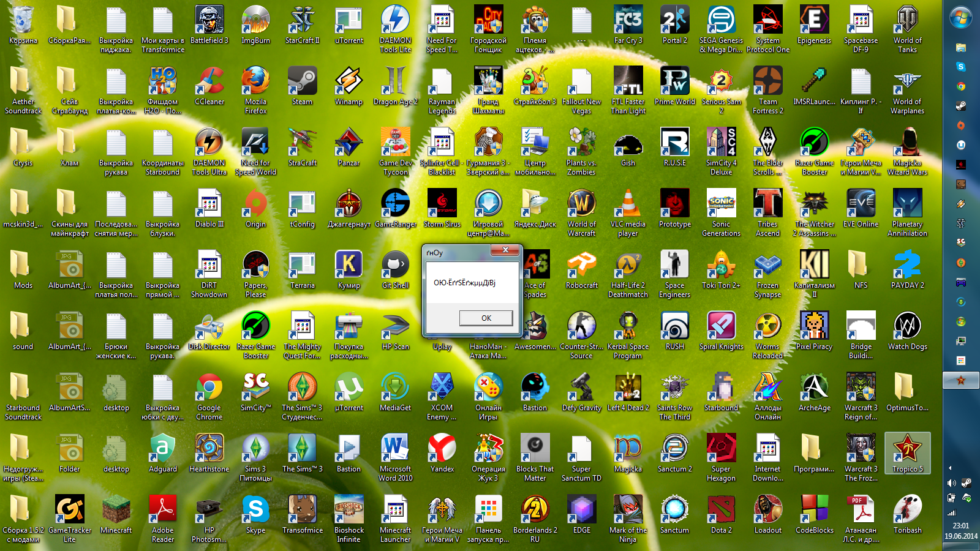Launch Git Shell from the desktop
This screenshot has width=980, height=551.
396,271
